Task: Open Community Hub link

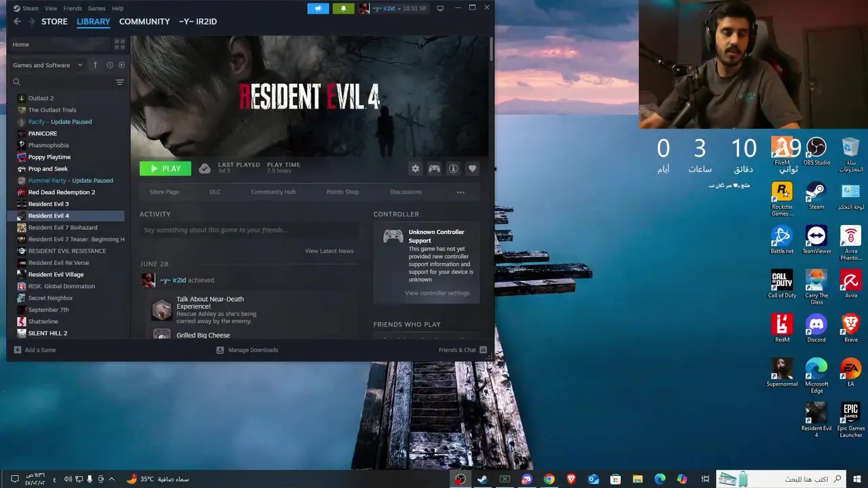Action: (x=273, y=192)
